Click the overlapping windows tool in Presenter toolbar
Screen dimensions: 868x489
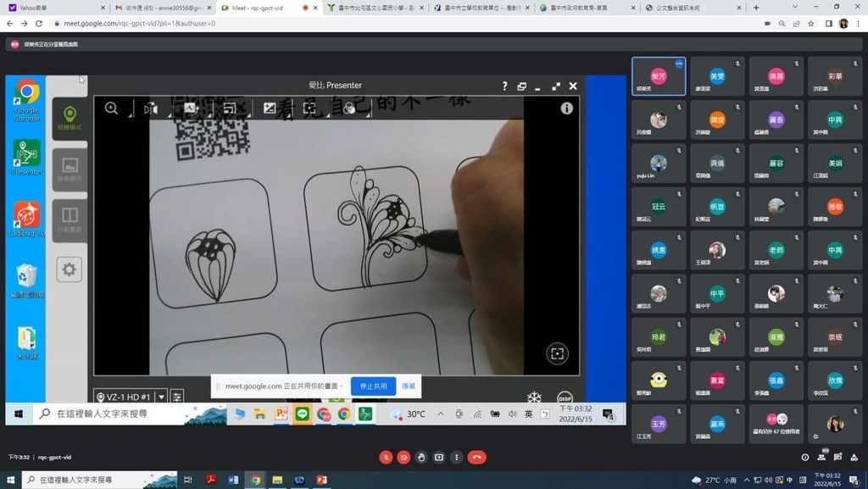pyautogui.click(x=230, y=108)
